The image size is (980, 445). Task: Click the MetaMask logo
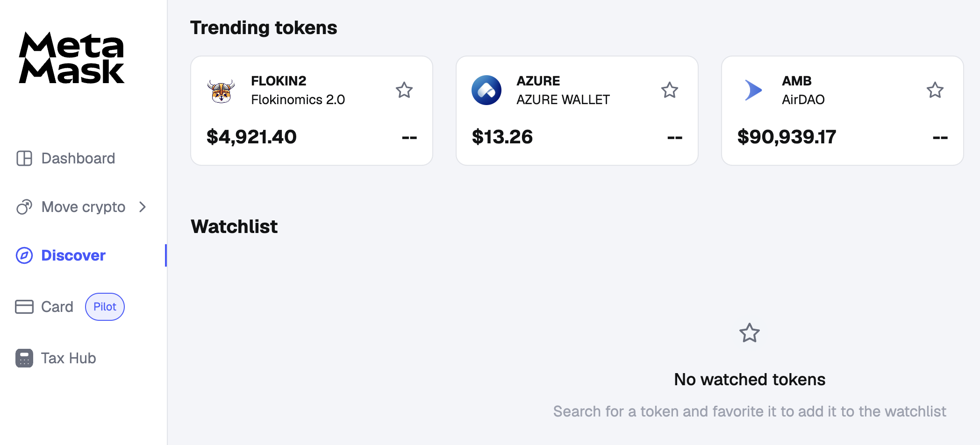72,58
